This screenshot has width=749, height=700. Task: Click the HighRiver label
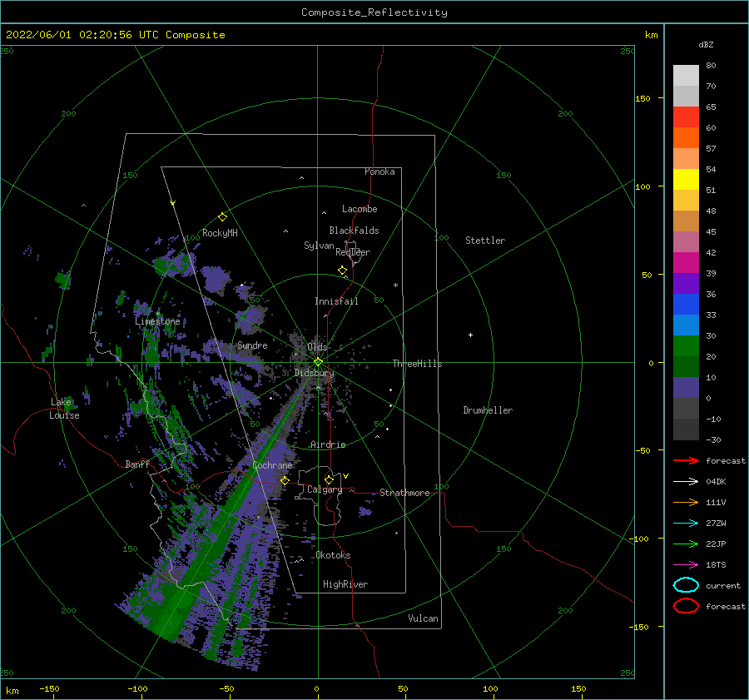[x=345, y=584]
